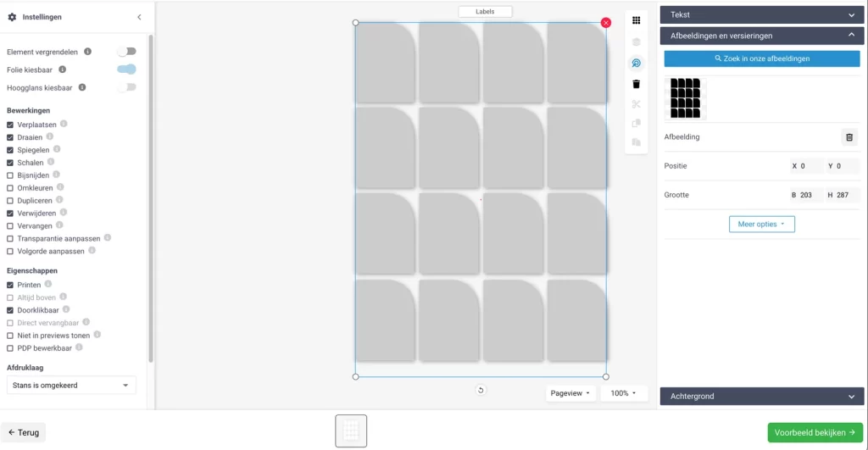Screen dimensions: 868x450
Task: Click the black trash icon in canvas toolbar
Action: tap(637, 84)
